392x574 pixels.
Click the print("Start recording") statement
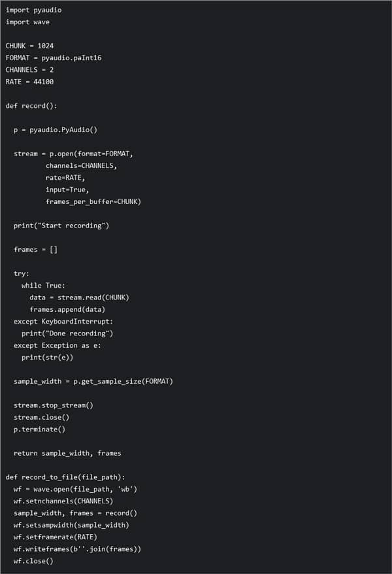61,226
